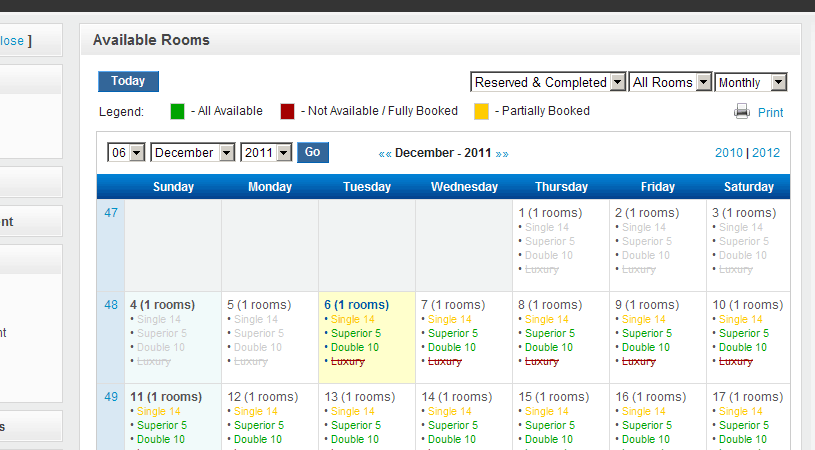Screen dimensions: 815x450
Task: Go to previous month arrows
Action: 385,154
